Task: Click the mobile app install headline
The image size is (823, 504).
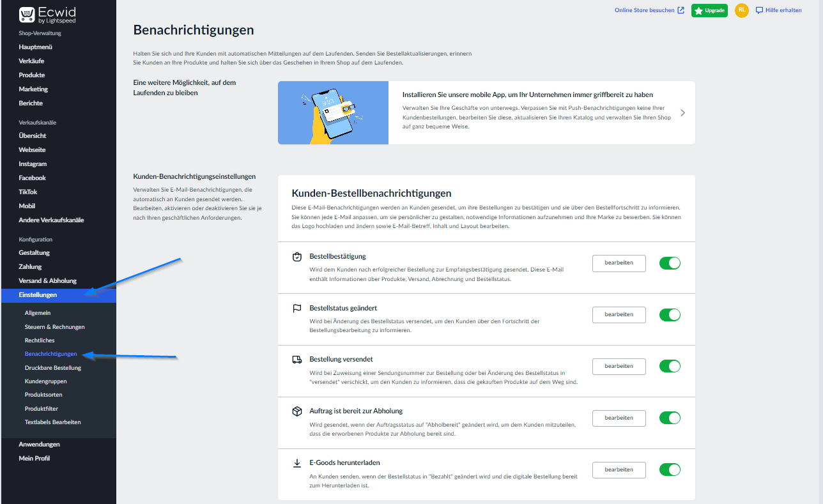Action: tap(528, 95)
